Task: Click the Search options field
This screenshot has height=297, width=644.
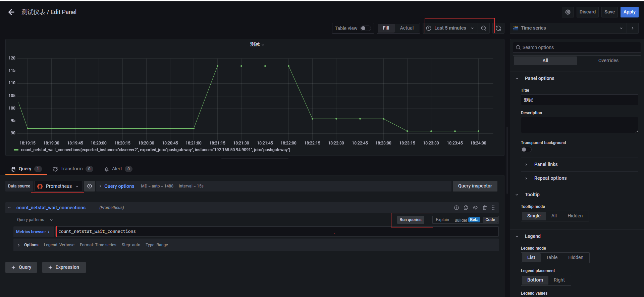Action: pyautogui.click(x=577, y=47)
